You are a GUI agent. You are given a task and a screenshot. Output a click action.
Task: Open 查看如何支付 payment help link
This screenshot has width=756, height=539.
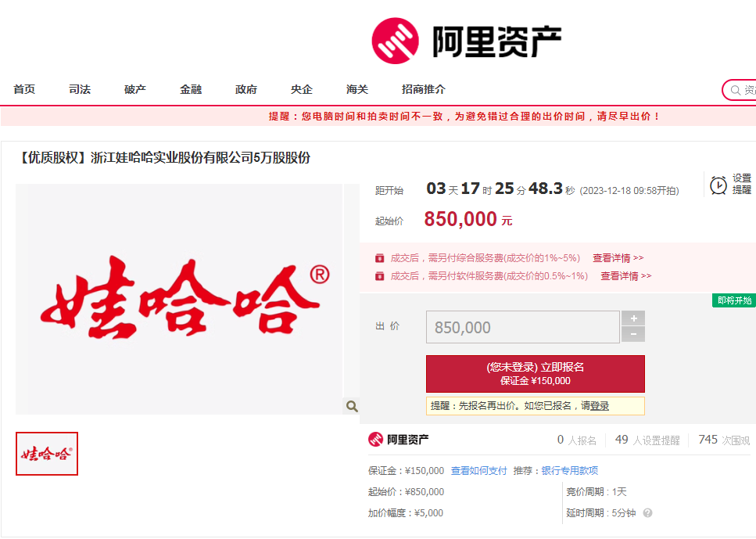(x=478, y=470)
